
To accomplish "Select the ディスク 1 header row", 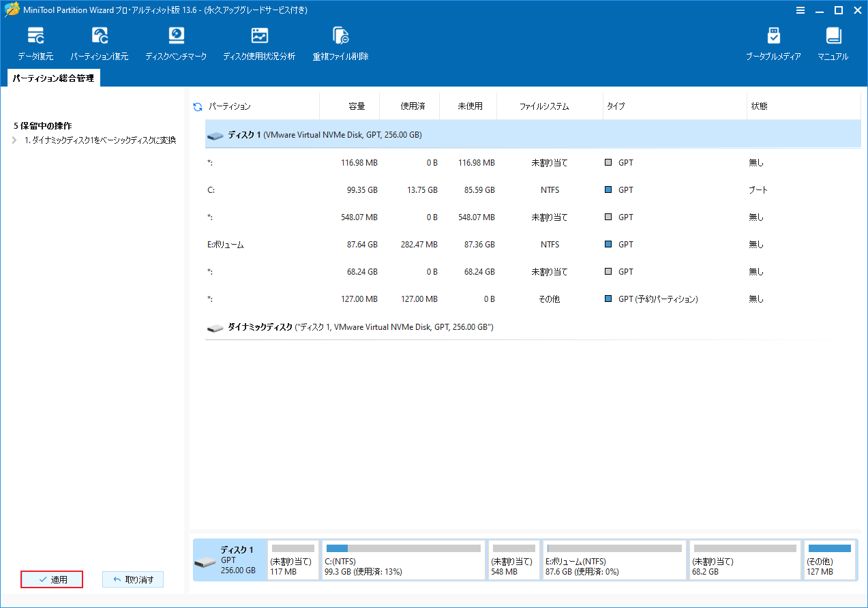I will click(533, 135).
